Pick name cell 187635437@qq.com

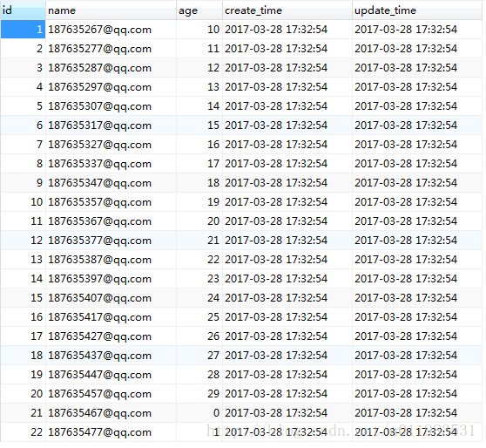[x=111, y=356]
